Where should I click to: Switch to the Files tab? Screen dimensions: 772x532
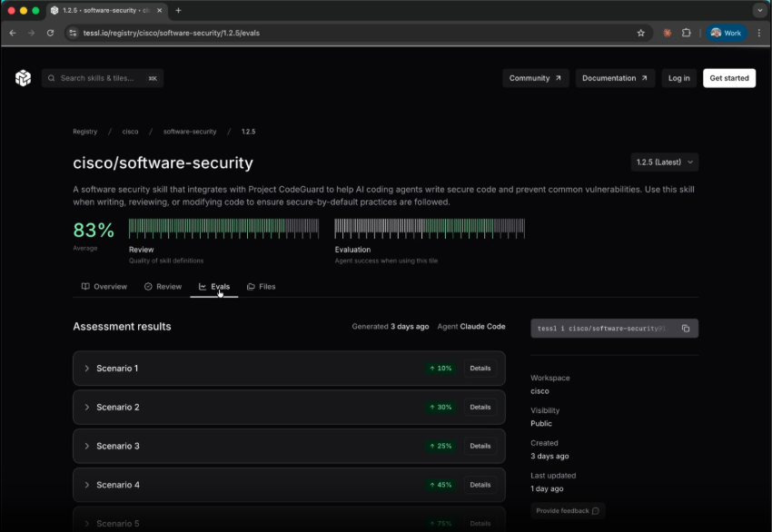point(262,286)
